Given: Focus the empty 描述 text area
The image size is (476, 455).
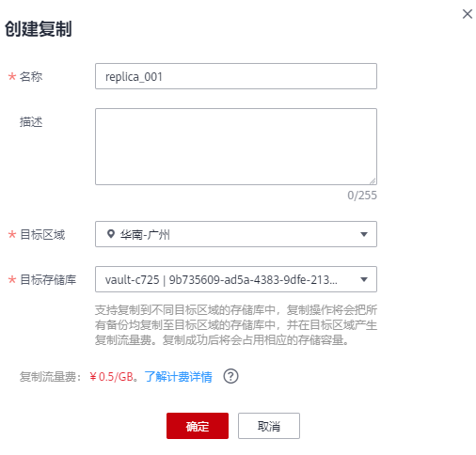Looking at the screenshot, I should coord(236,147).
